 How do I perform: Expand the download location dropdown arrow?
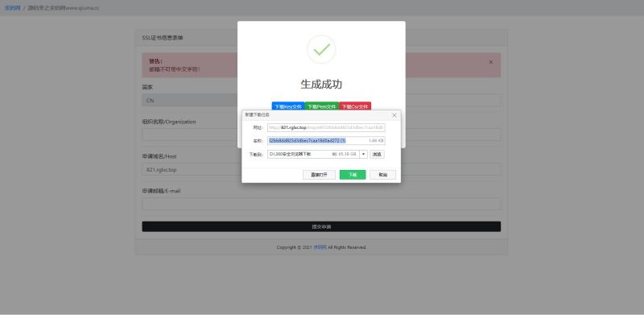tap(364, 154)
